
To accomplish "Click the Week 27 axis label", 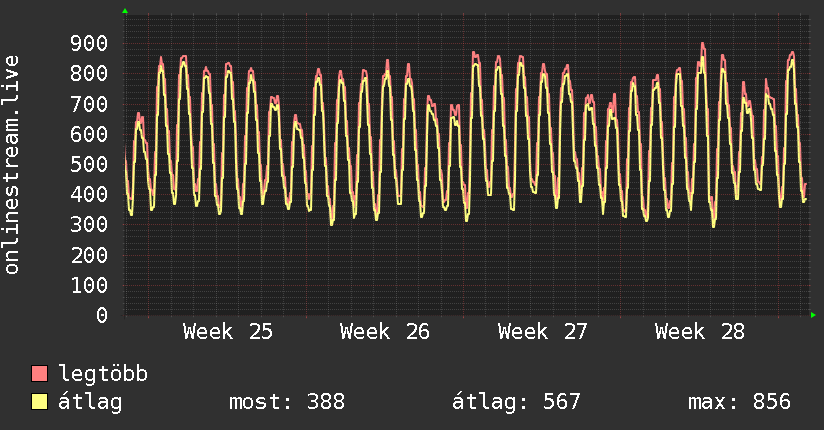I will point(542,332).
